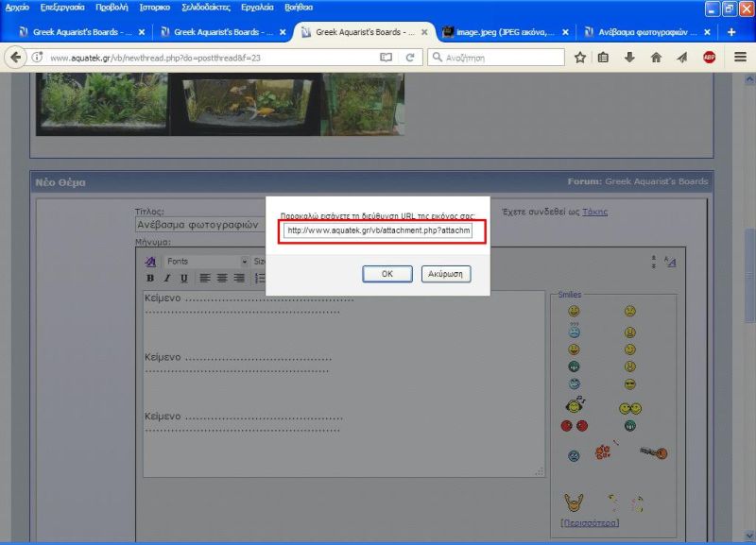Reload the page with the refresh icon

point(409,58)
